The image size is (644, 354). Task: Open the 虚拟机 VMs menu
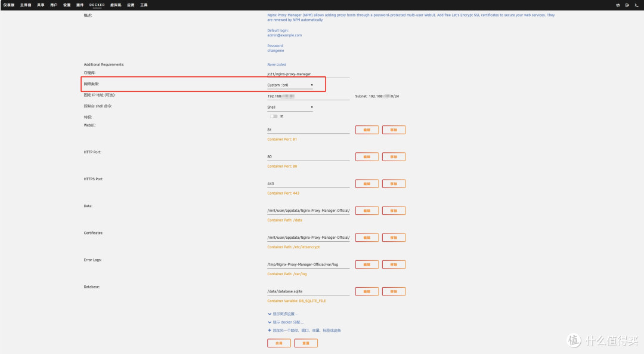pyautogui.click(x=116, y=5)
